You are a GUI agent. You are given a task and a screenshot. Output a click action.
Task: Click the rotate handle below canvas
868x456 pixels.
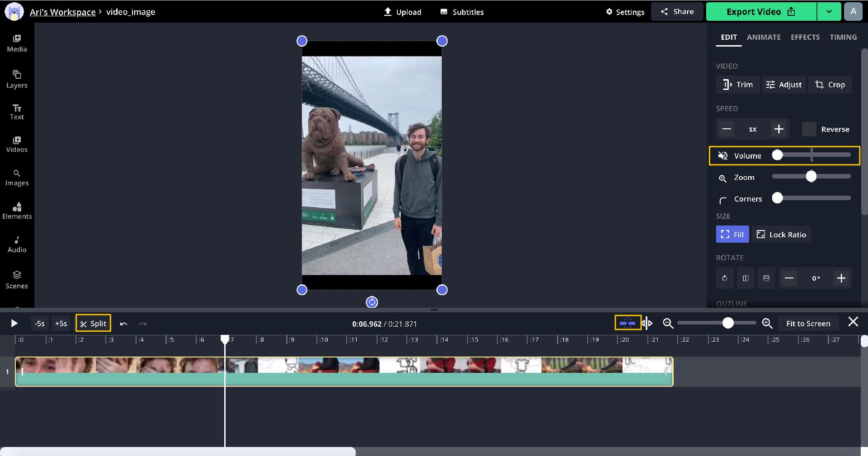(372, 302)
